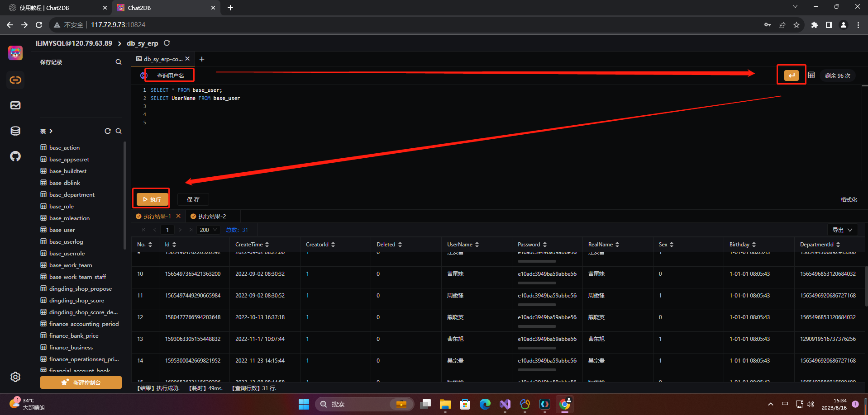Search saved records with the magnifier
Screen dimensions: 868x415
[119, 62]
